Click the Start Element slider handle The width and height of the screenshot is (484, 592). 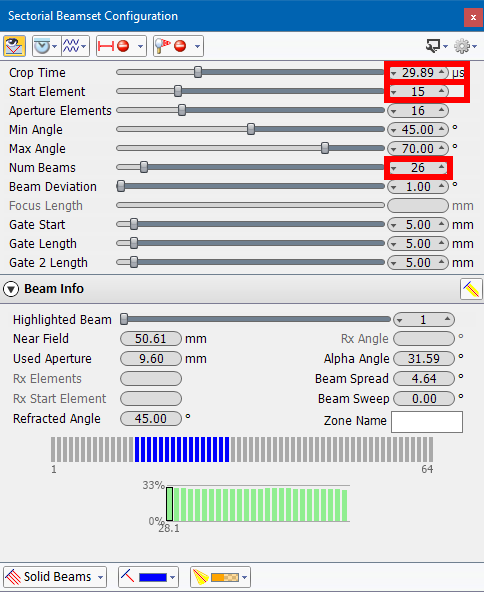(178, 91)
